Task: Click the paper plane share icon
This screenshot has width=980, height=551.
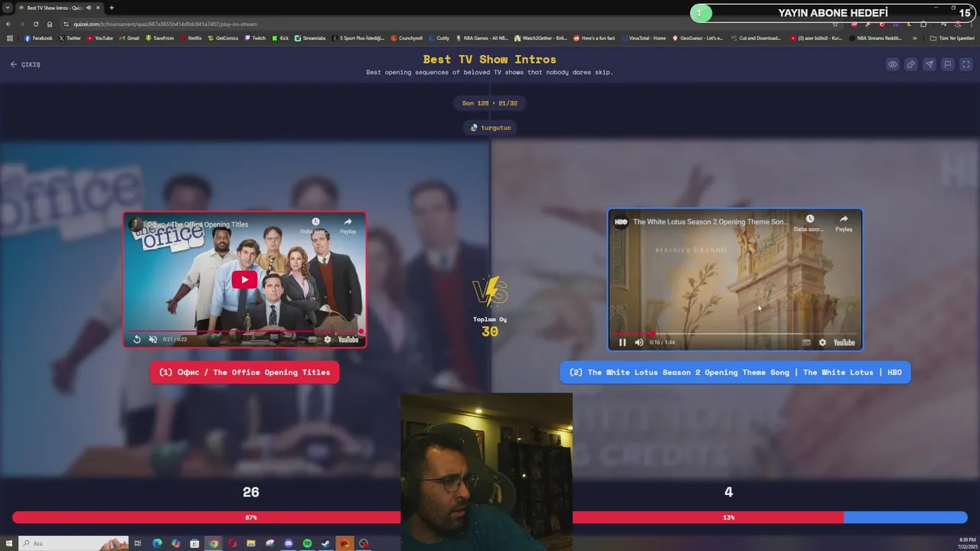Action: pos(929,64)
